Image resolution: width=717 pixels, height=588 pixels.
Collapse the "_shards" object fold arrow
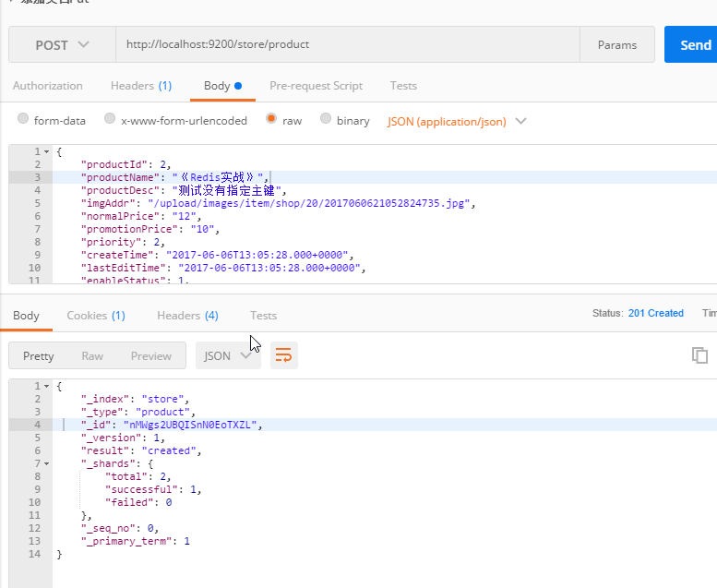pyautogui.click(x=47, y=463)
